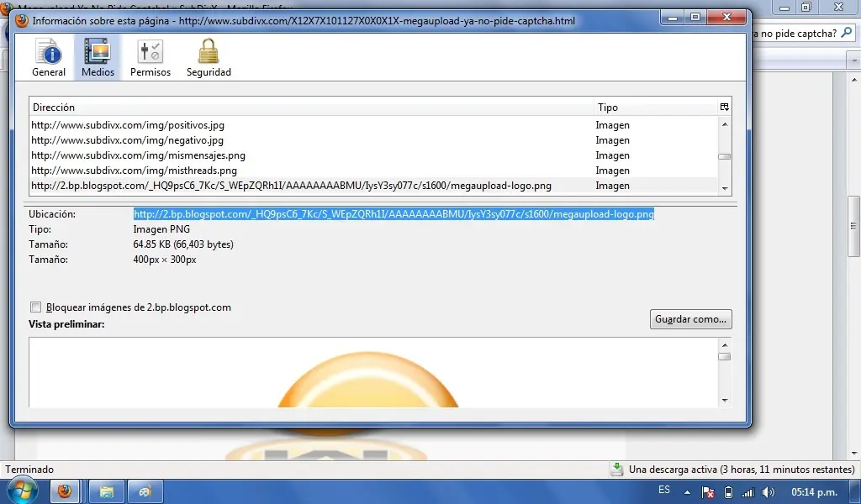Click the down arrow of media list scrollbar
Screen dimensions: 861x504
[x=725, y=188]
